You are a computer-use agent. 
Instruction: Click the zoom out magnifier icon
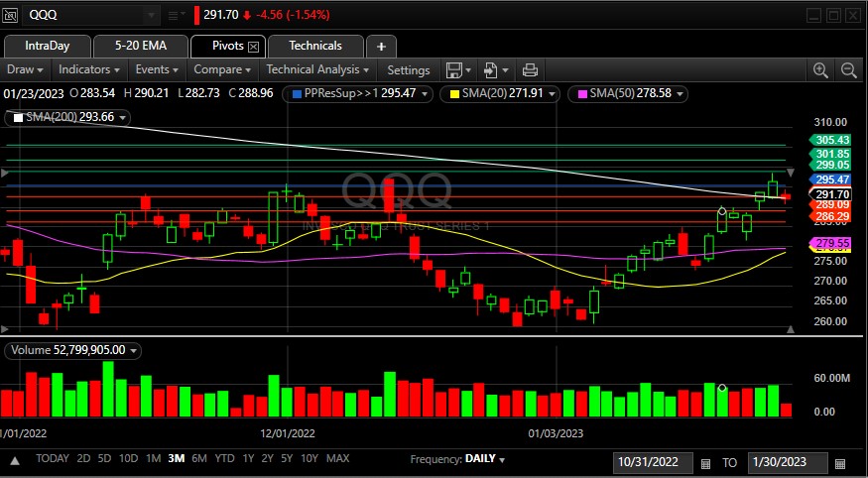(x=849, y=69)
